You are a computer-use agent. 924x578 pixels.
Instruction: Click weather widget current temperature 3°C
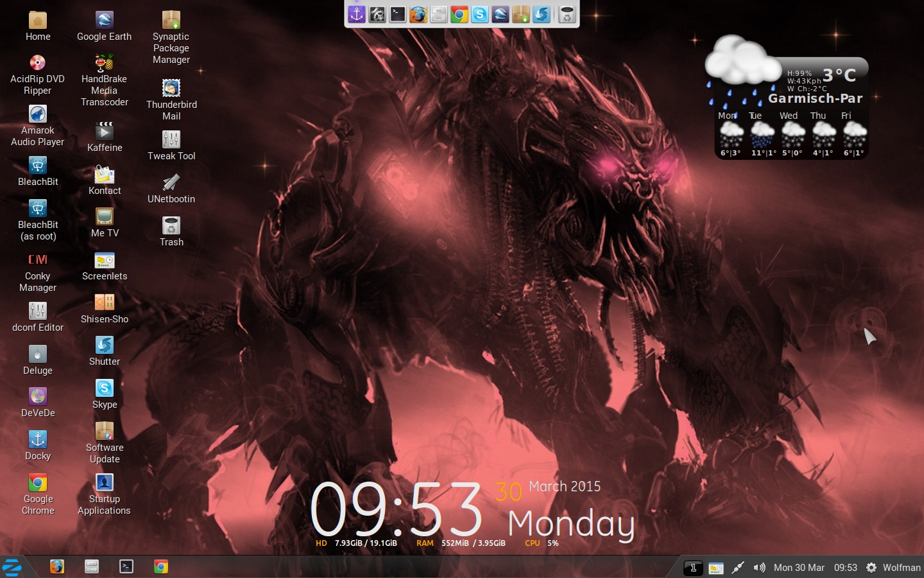[x=839, y=75]
